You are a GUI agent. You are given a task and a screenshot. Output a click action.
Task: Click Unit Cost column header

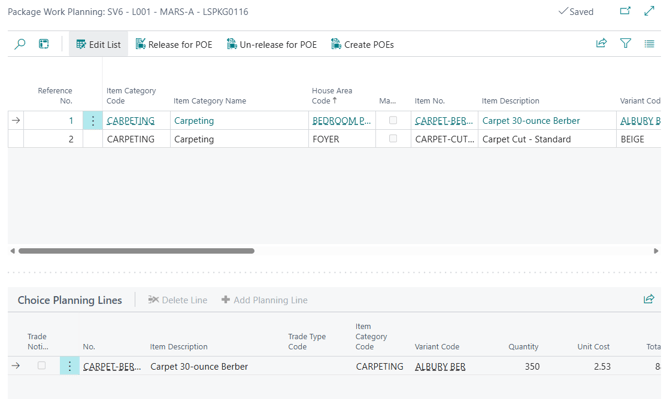[x=594, y=346]
